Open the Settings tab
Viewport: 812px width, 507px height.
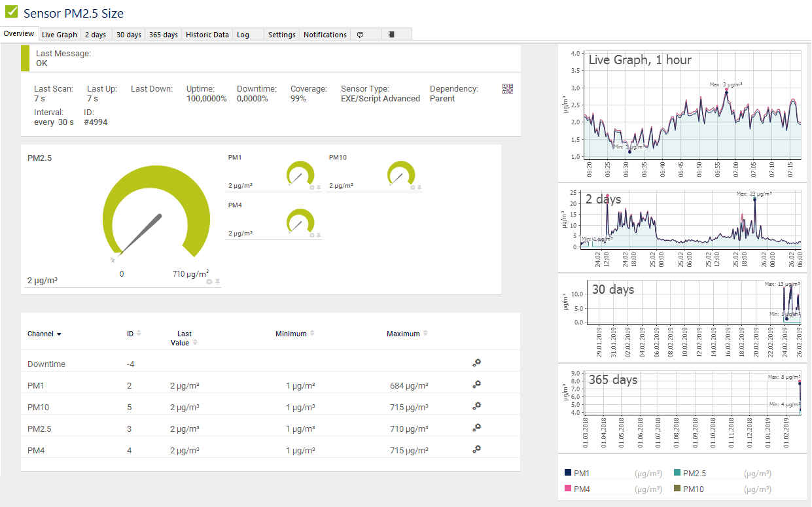click(x=282, y=35)
